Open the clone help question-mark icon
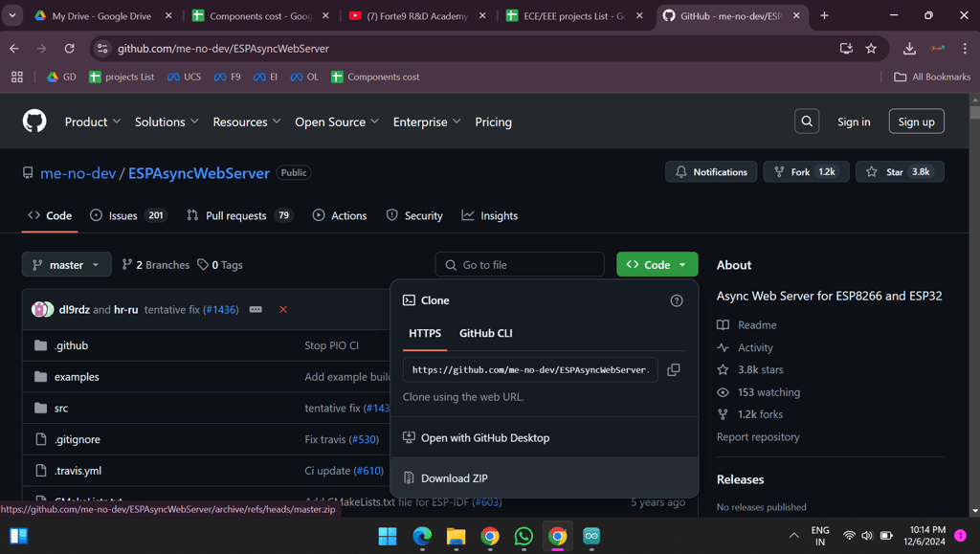This screenshot has width=980, height=554. (677, 300)
